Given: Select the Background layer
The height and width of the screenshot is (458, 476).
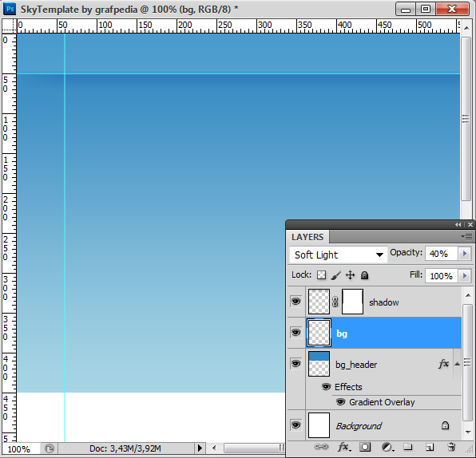Looking at the screenshot, I should tap(383, 425).
